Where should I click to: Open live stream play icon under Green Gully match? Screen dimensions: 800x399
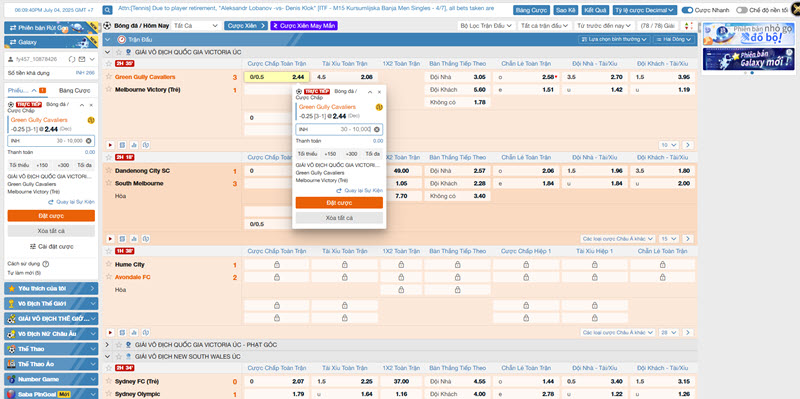110,145
